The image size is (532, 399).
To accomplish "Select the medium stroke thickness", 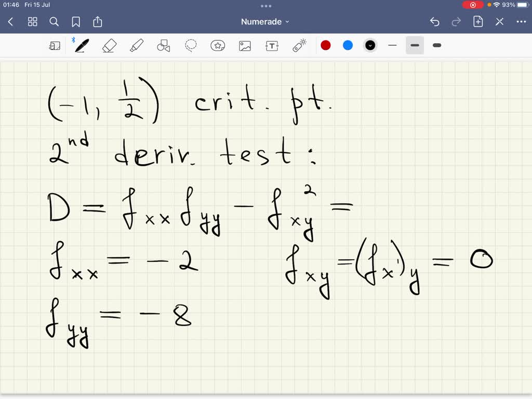I will (x=415, y=45).
